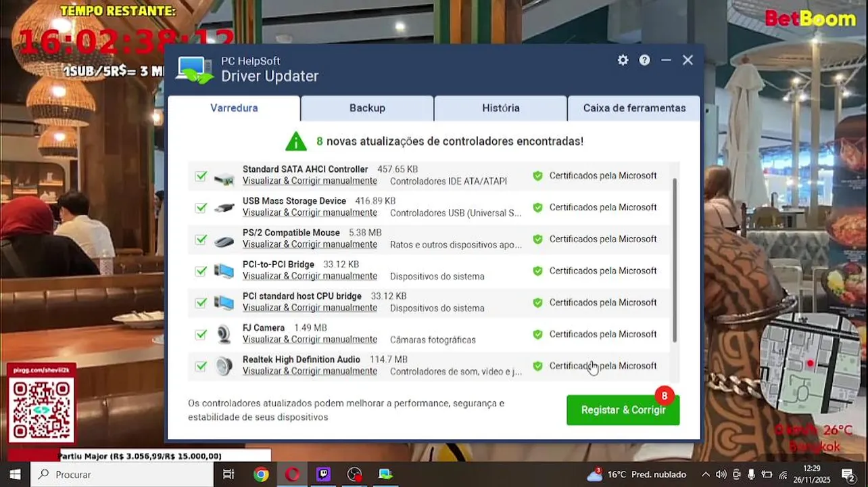Switch to the Backup tab
868x487 pixels.
pos(367,108)
